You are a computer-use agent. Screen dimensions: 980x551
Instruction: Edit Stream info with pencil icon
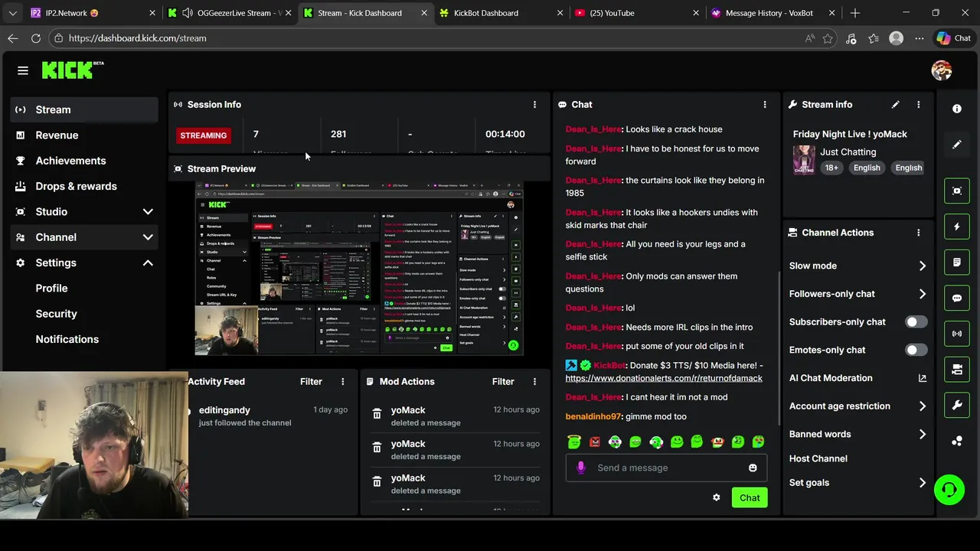[895, 104]
